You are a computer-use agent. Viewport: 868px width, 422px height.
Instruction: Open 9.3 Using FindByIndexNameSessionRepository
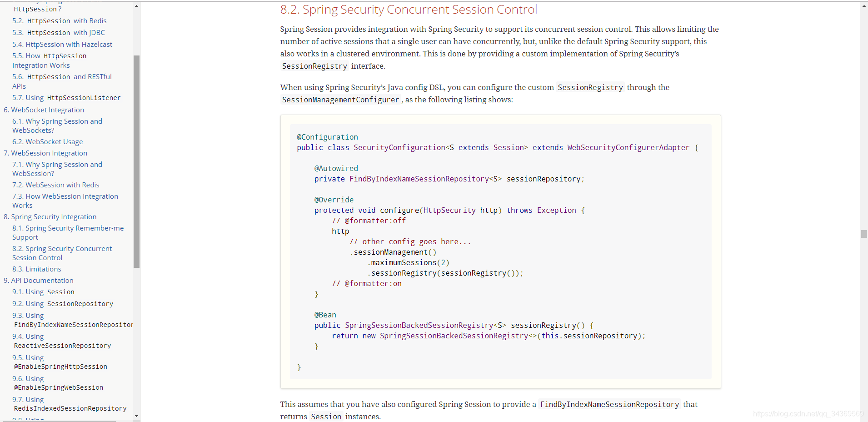coord(73,320)
